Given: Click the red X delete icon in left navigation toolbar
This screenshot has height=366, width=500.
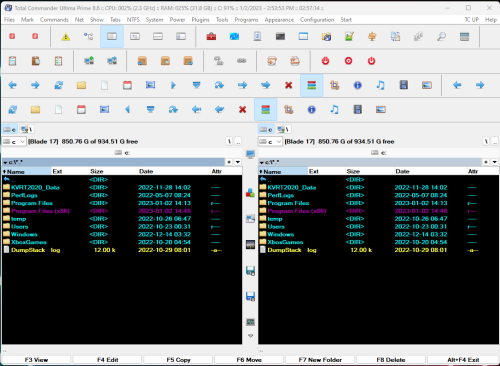Looking at the screenshot, I should pyautogui.click(x=288, y=85).
